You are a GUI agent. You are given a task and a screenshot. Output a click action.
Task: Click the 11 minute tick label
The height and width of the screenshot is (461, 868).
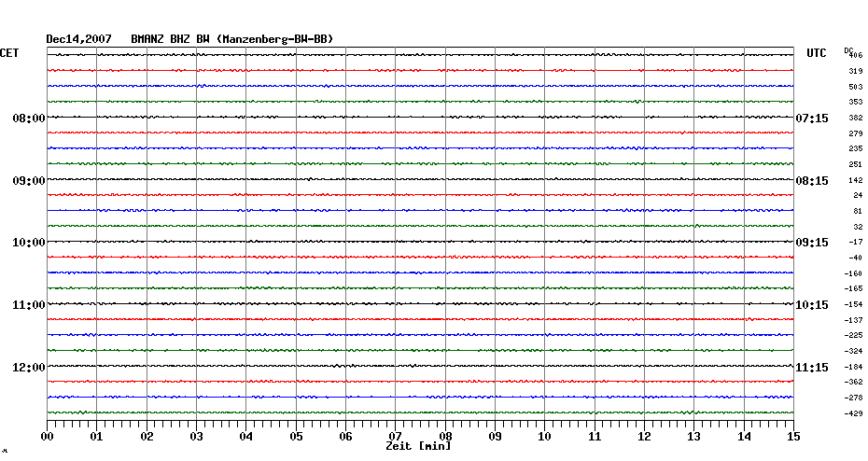(595, 437)
